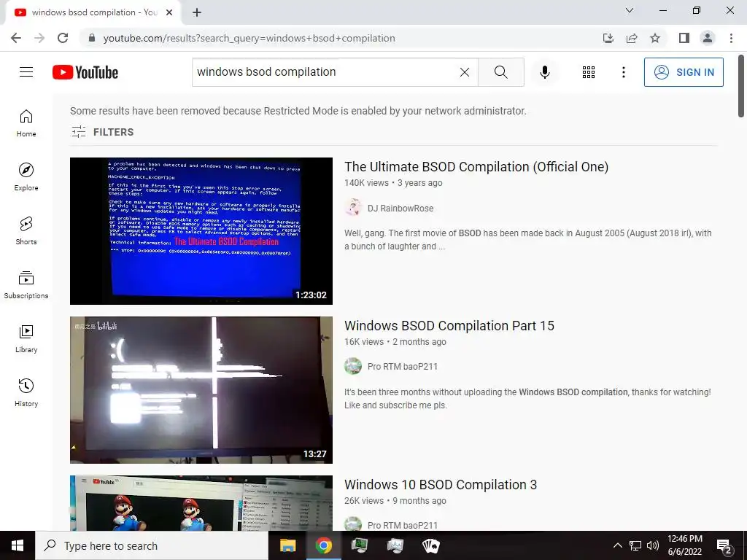This screenshot has width=747, height=560.
Task: Toggle the Chrome side panel
Action: [x=684, y=38]
